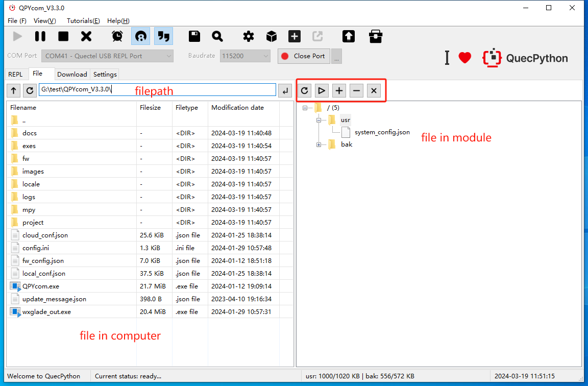Open settings via the gear icon

coord(248,36)
